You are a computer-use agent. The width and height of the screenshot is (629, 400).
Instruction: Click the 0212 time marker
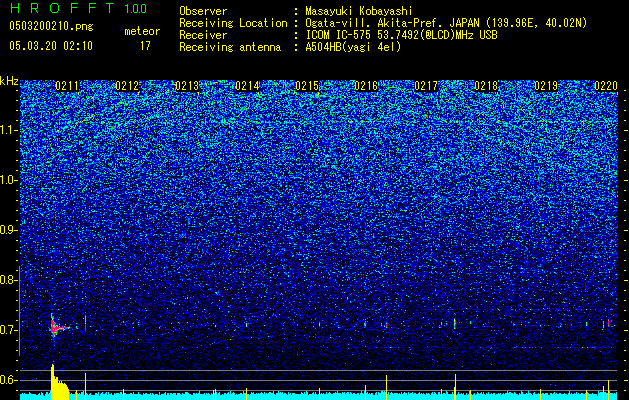tap(127, 86)
